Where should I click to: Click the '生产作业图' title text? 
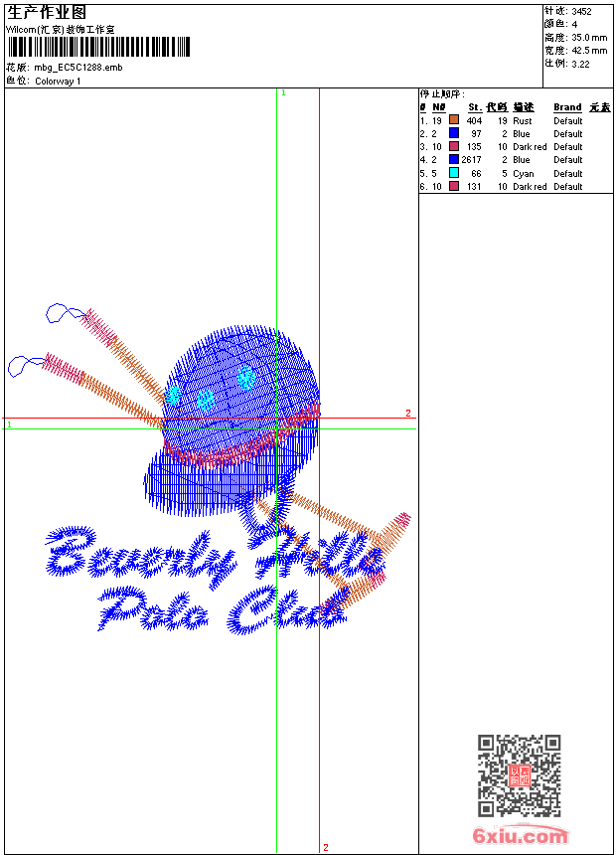pos(47,12)
